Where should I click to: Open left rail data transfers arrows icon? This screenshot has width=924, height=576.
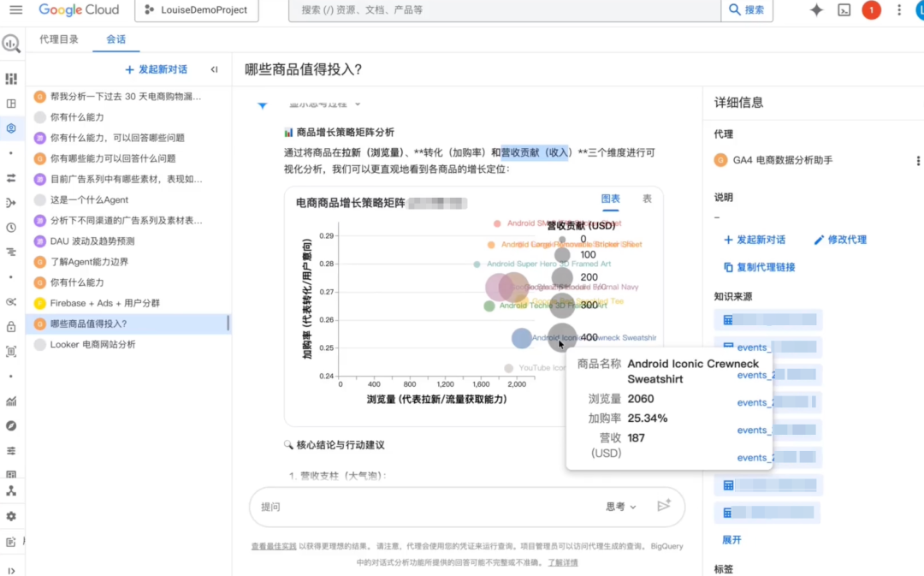11,178
